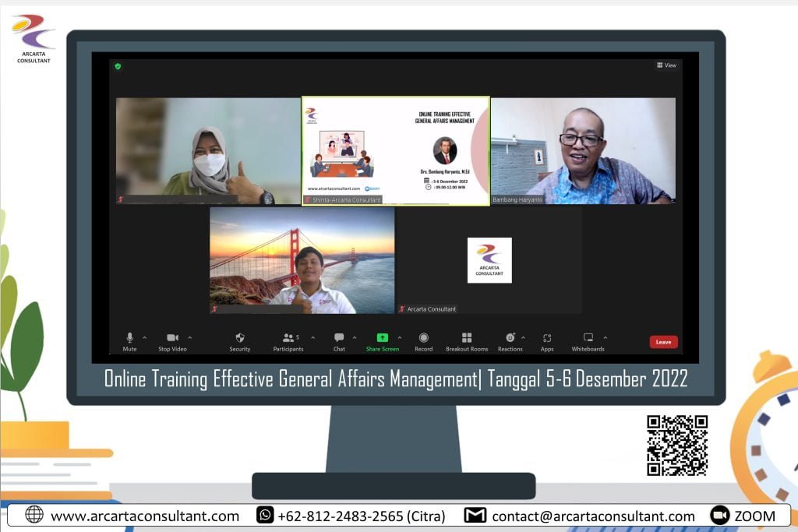Start a Record of the meeting
The height and width of the screenshot is (532, 798).
(423, 339)
